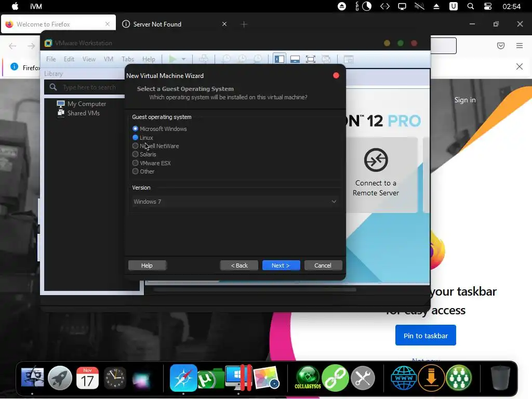Open the Apple menu

[15, 6]
